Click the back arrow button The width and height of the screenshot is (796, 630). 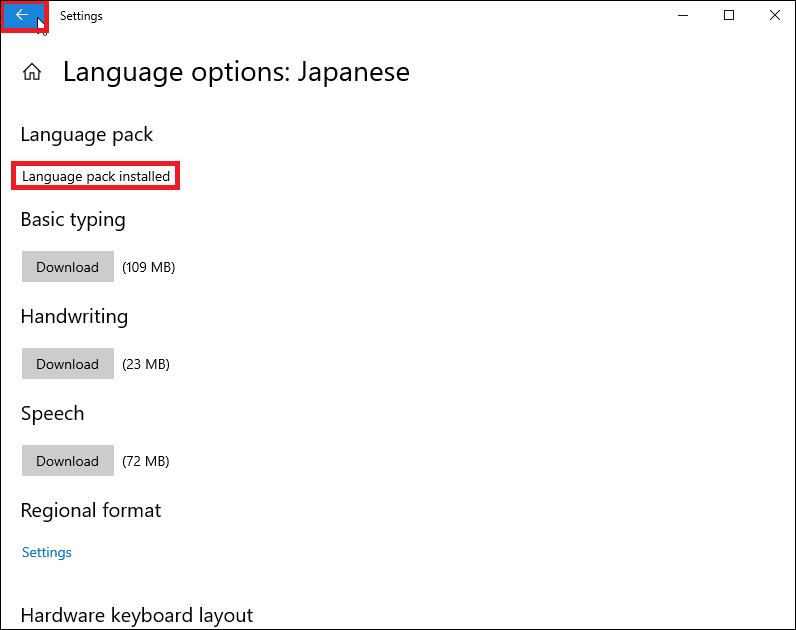(22, 16)
